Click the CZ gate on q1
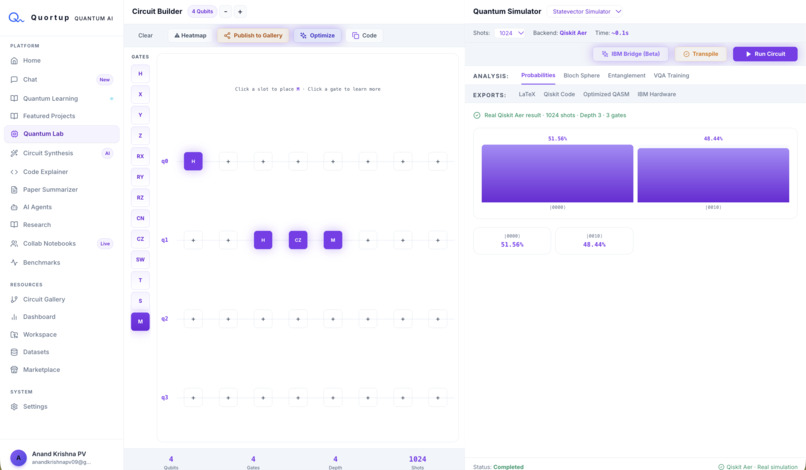806x470 pixels. [298, 240]
